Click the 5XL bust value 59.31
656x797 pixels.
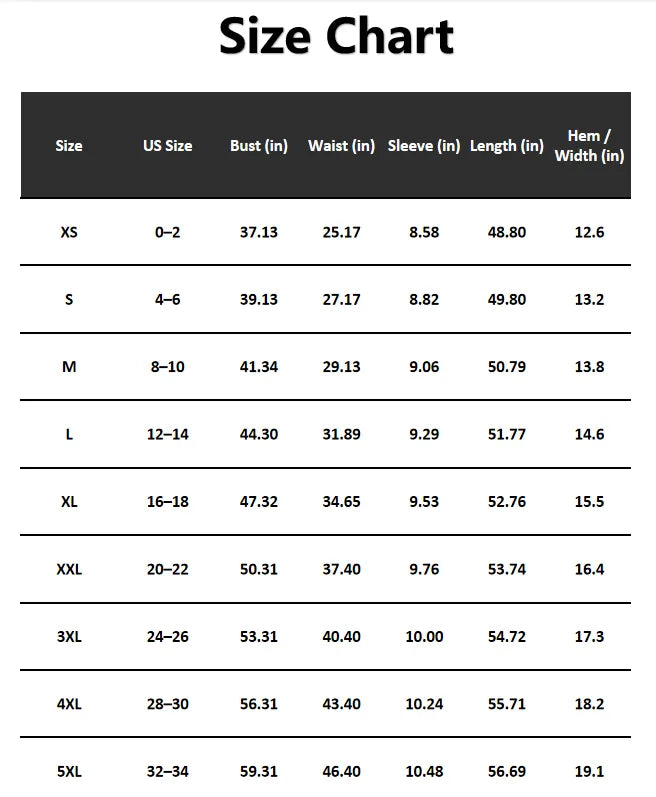[x=259, y=772]
